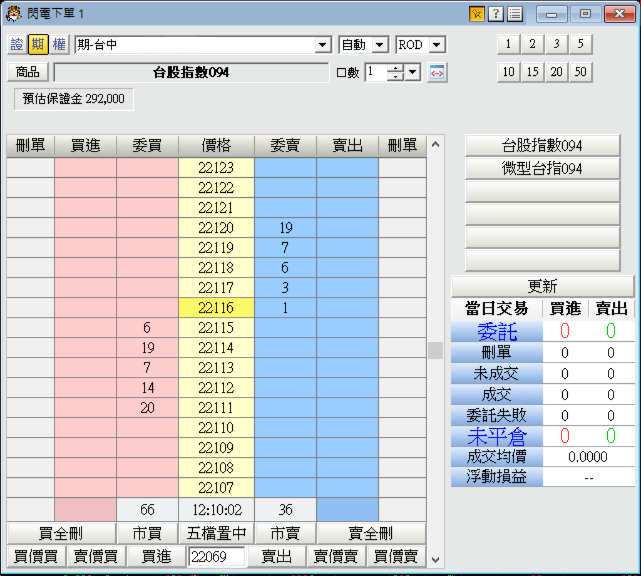Viewport: 641px width, 576px height.
Task: Set quantity with quick button 20
Action: pos(556,72)
